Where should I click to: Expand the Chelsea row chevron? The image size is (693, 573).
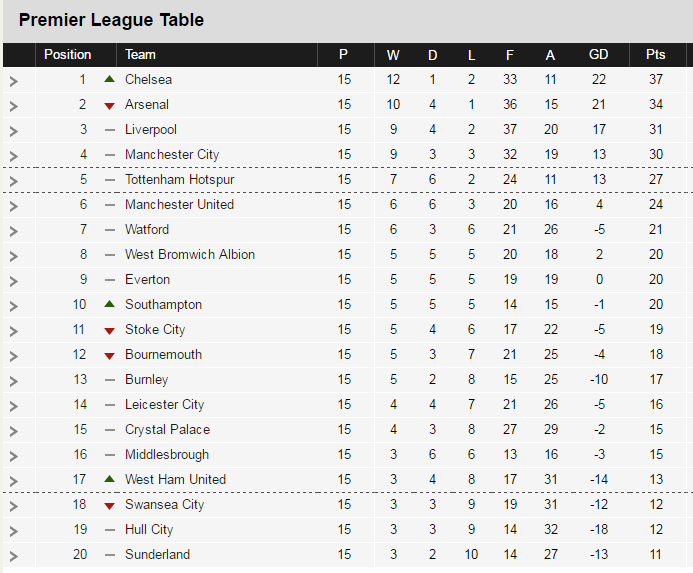pos(13,81)
